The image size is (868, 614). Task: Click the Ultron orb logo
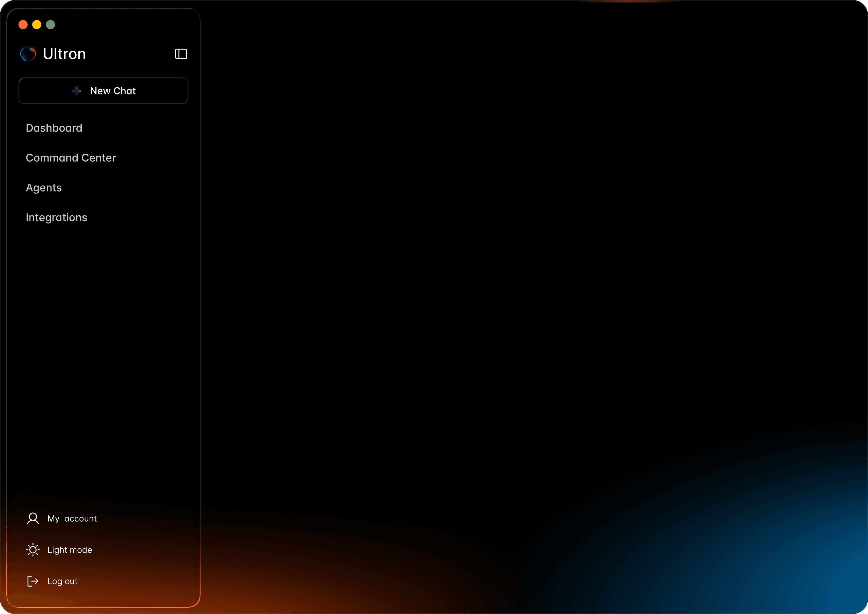click(x=28, y=54)
